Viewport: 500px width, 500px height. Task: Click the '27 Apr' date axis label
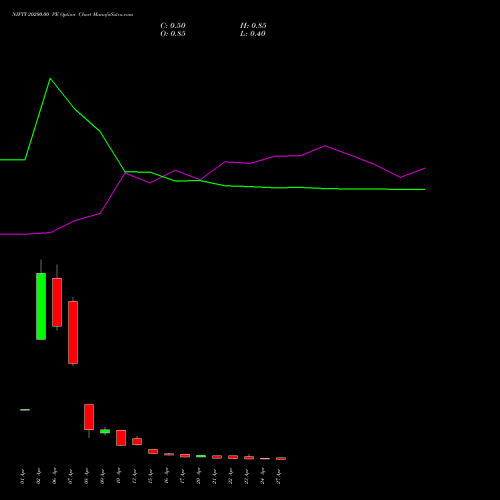click(x=278, y=477)
